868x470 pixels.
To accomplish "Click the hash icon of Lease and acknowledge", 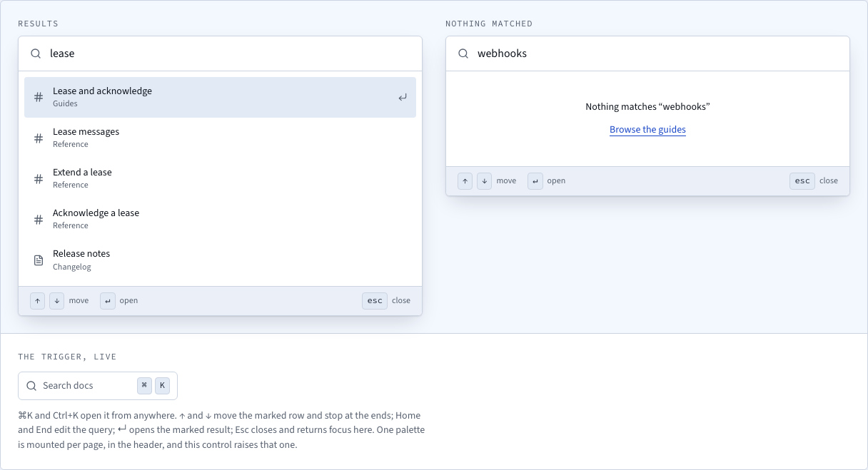I will click(39, 97).
